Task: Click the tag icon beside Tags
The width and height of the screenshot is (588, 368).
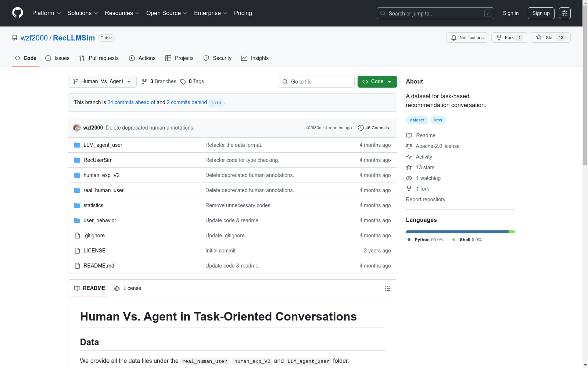Action: [183, 82]
